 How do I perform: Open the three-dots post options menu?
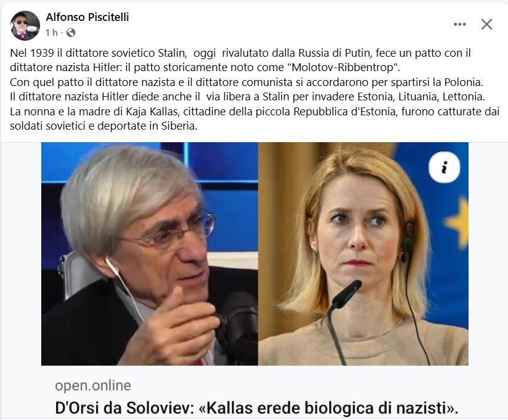[460, 24]
